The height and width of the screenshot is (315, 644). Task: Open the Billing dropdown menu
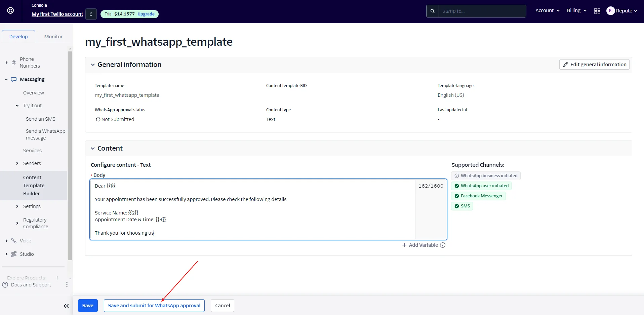coord(577,11)
